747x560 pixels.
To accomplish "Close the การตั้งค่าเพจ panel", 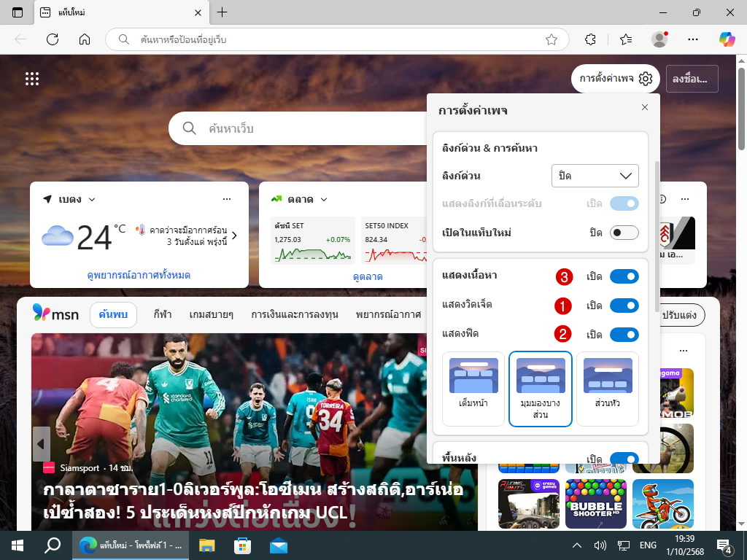I will tap(644, 107).
